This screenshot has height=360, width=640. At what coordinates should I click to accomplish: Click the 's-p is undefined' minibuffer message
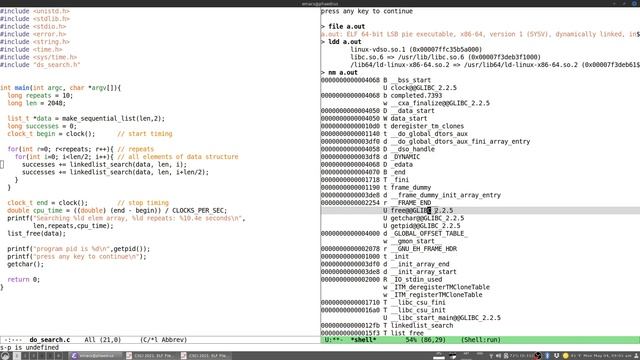tap(29, 348)
